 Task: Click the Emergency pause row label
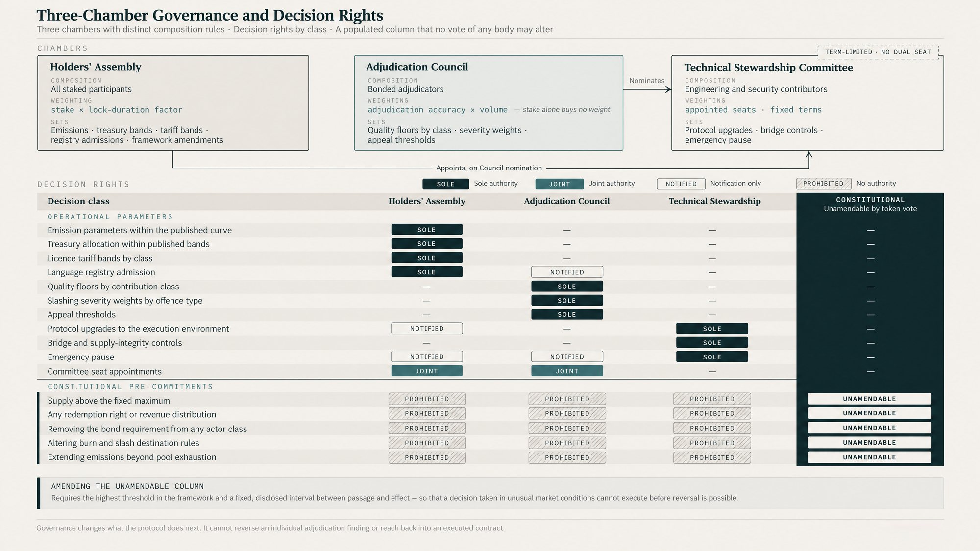pyautogui.click(x=81, y=357)
